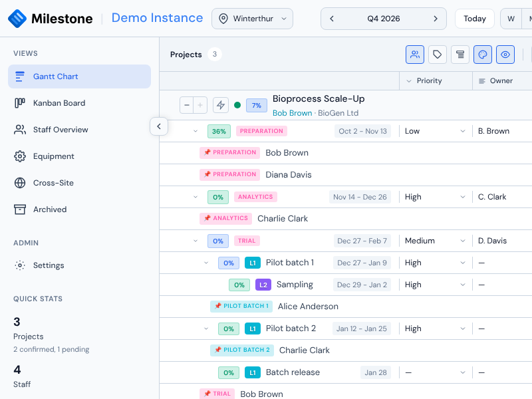Collapse the Trial phase row
Viewport: 532px width, 399px height.
click(x=196, y=241)
